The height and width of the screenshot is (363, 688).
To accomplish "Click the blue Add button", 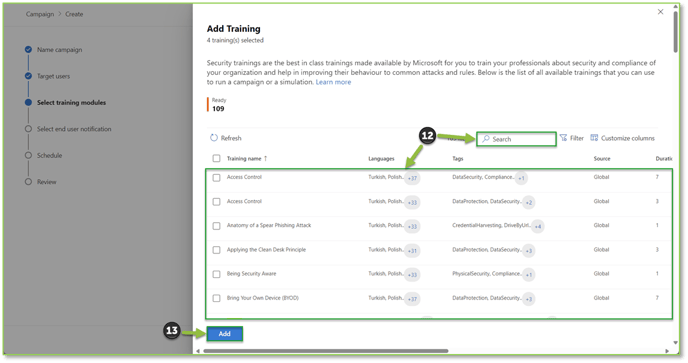I will (x=224, y=334).
